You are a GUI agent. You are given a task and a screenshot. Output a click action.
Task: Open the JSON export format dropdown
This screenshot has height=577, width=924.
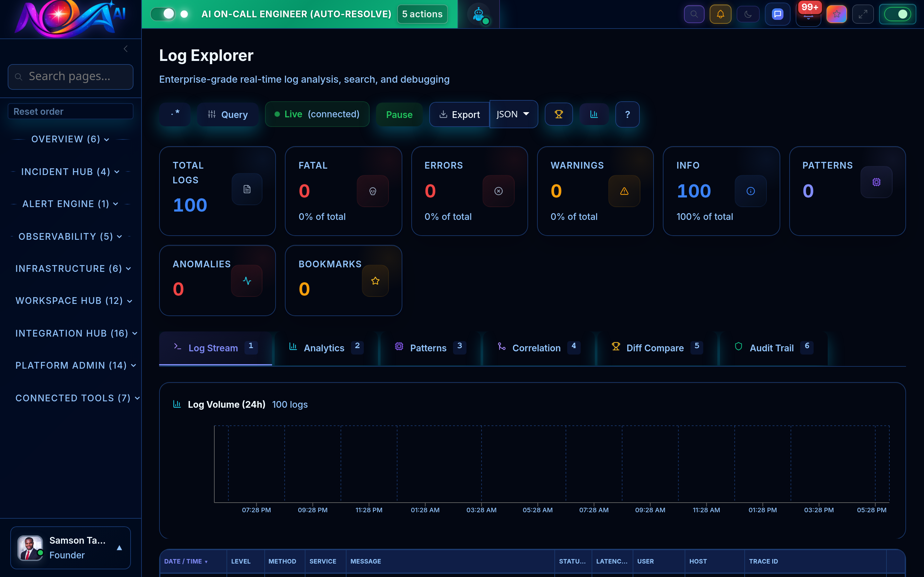[x=513, y=114]
